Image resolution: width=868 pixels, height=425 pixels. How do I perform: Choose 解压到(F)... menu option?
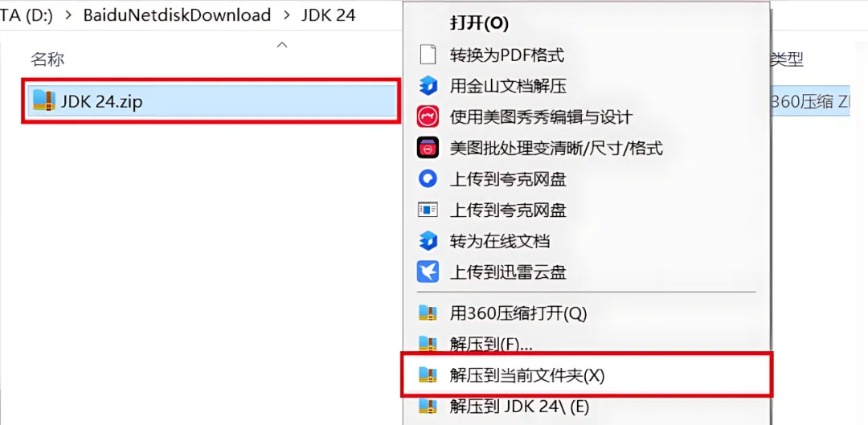point(491,345)
